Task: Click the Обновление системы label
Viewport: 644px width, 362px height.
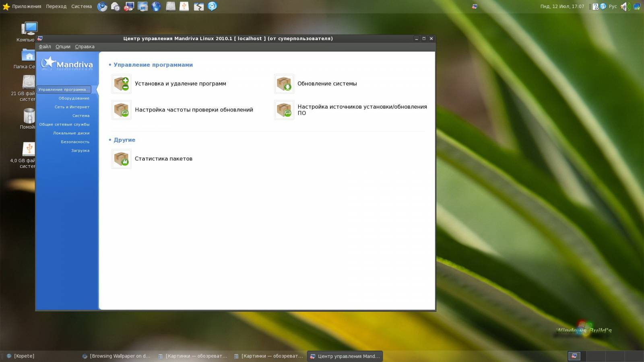Action: (x=327, y=84)
